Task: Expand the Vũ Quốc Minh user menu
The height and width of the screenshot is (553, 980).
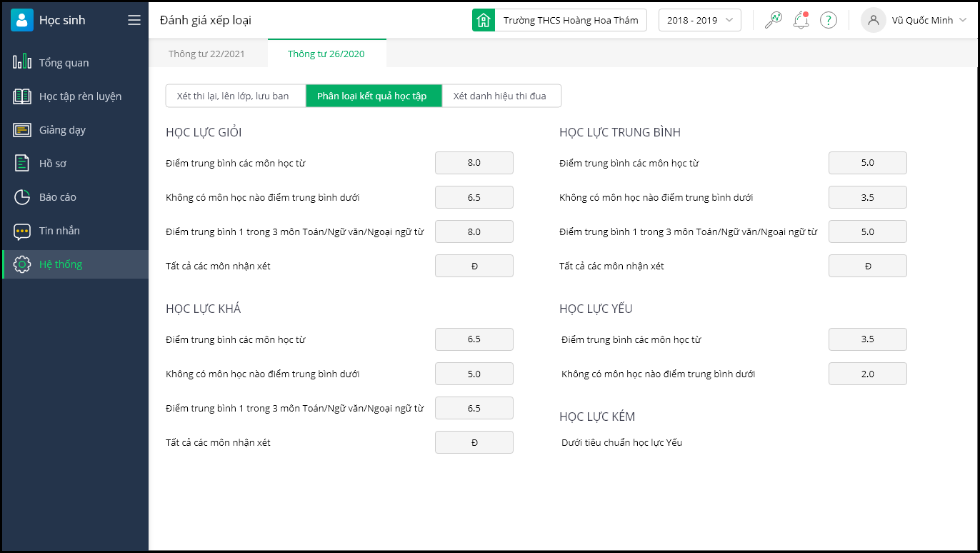Action: [915, 20]
